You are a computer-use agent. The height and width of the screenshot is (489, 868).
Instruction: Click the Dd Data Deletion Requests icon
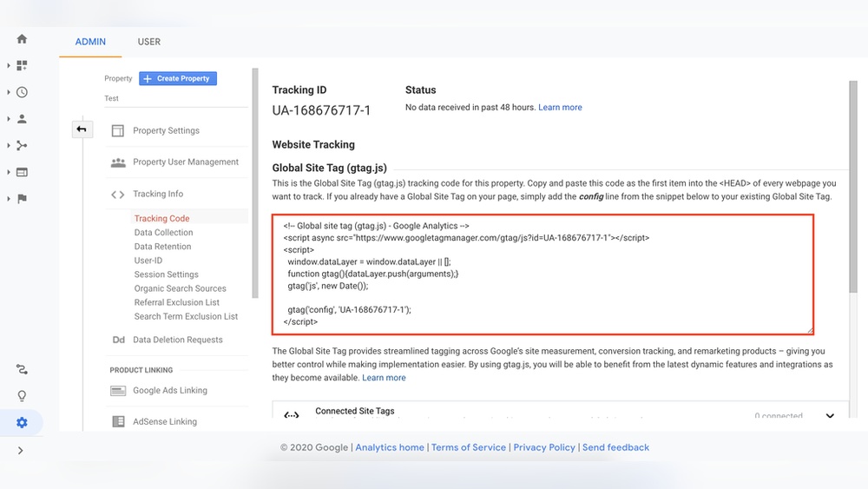click(x=118, y=340)
